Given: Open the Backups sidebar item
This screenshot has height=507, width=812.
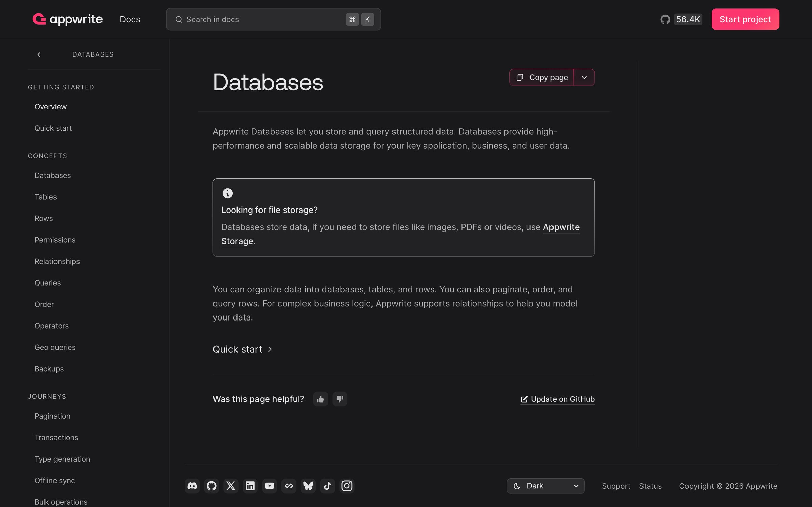Looking at the screenshot, I should (49, 369).
